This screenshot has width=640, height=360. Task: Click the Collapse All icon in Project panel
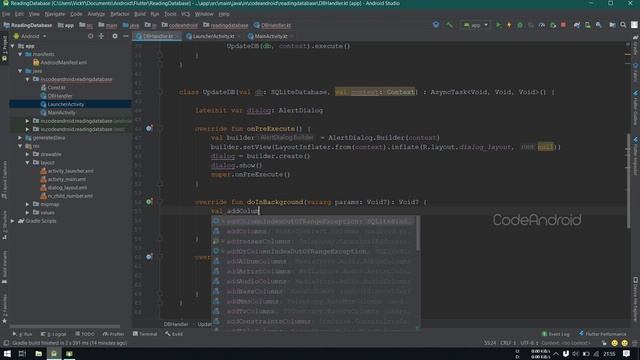[x=101, y=36]
